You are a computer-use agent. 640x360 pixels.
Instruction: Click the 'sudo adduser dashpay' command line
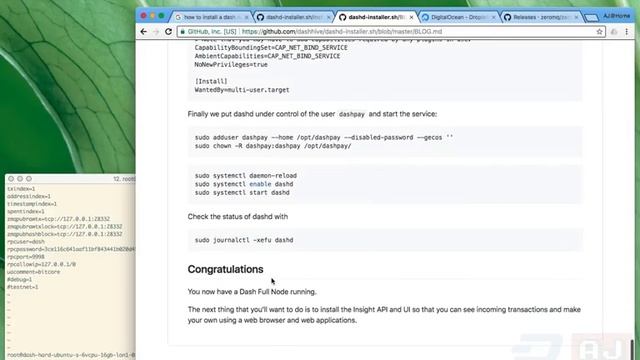tap(324, 138)
